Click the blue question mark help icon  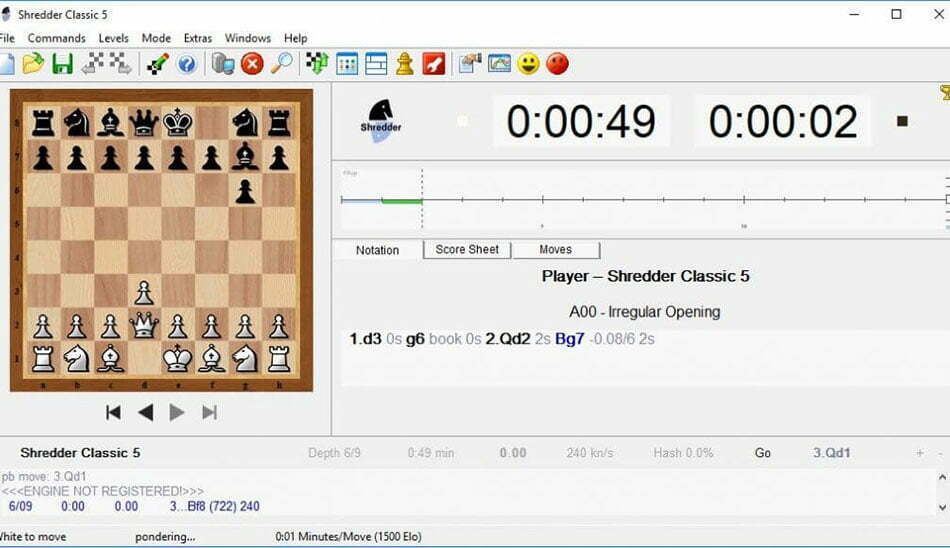(x=187, y=64)
